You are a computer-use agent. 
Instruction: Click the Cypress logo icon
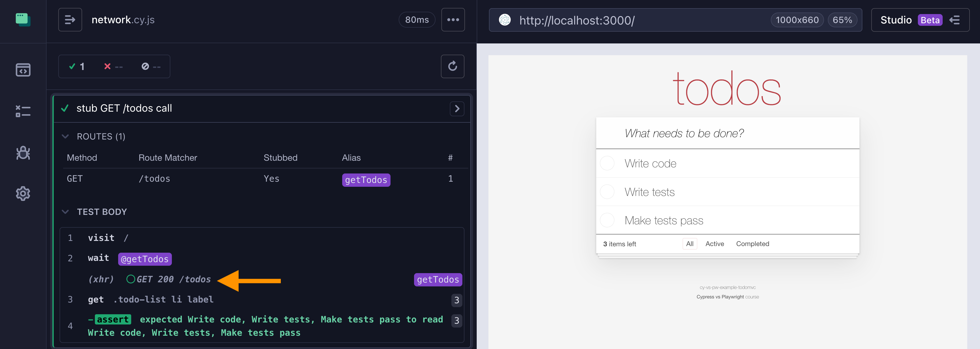(23, 19)
